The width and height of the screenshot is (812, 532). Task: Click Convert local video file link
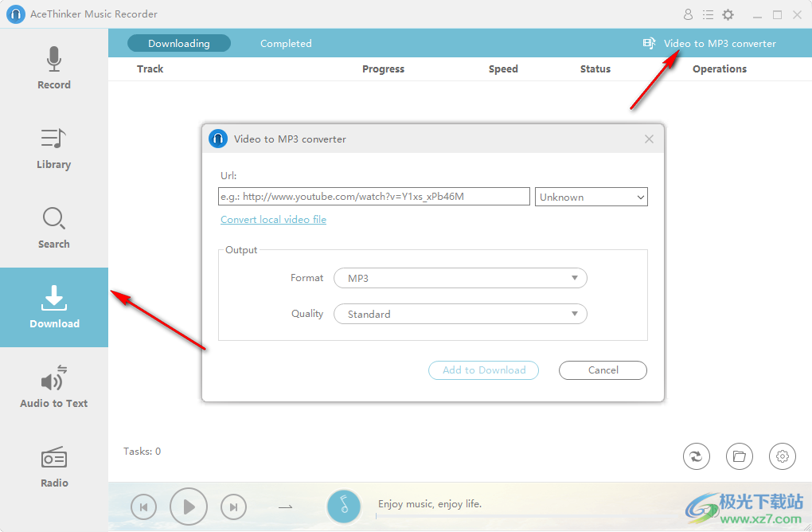(273, 220)
